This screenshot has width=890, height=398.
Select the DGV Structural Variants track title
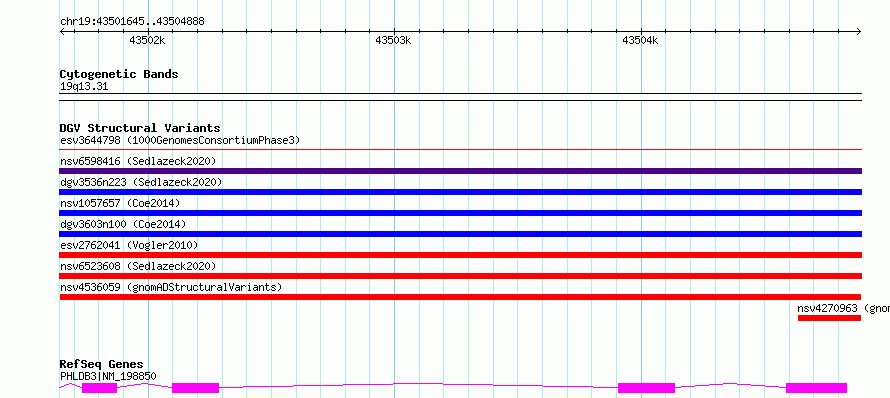pos(140,128)
